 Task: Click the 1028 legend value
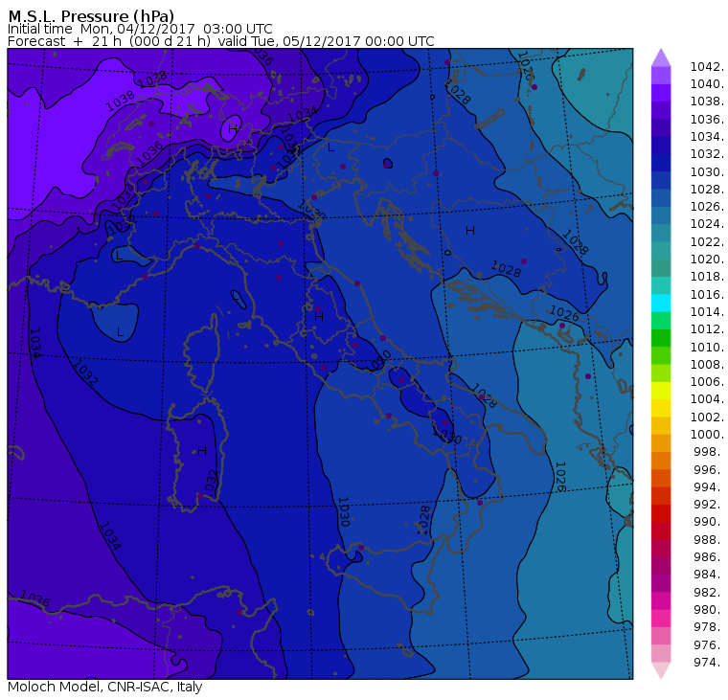(x=707, y=190)
